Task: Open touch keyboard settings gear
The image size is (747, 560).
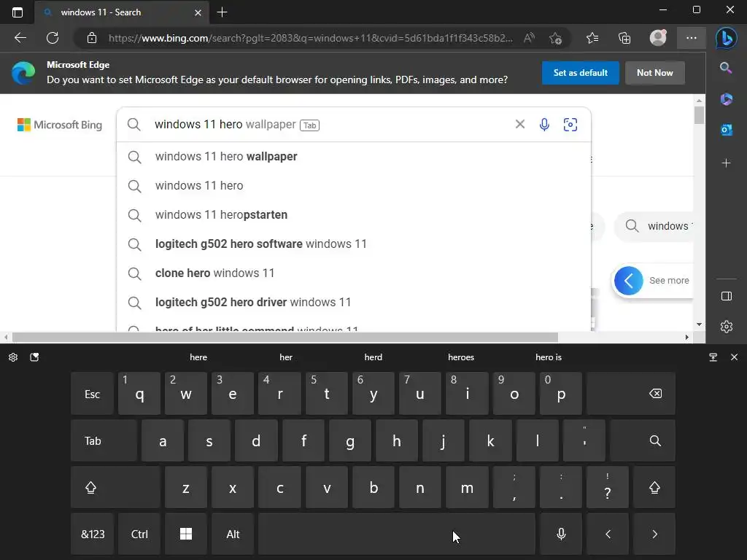Action: click(x=13, y=357)
